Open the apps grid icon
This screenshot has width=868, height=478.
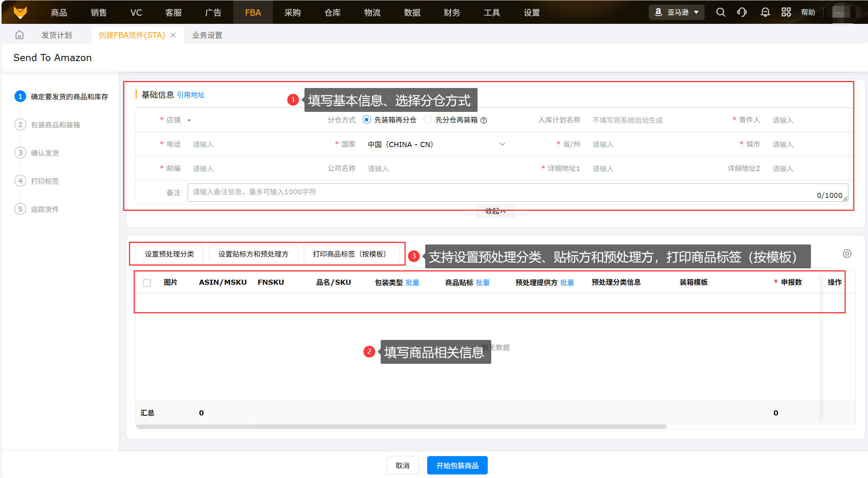pos(786,13)
